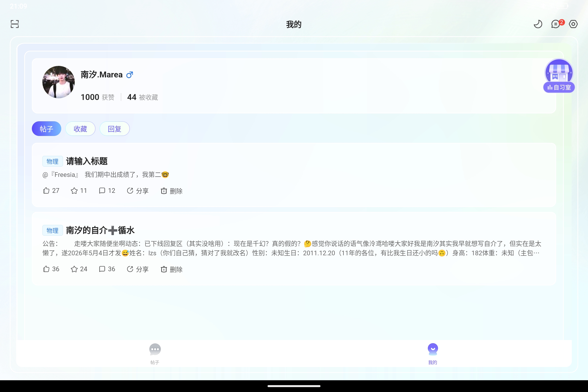The image size is (588, 392).
Task: Open the post 南汐的自介➕循水
Action: [x=100, y=230]
